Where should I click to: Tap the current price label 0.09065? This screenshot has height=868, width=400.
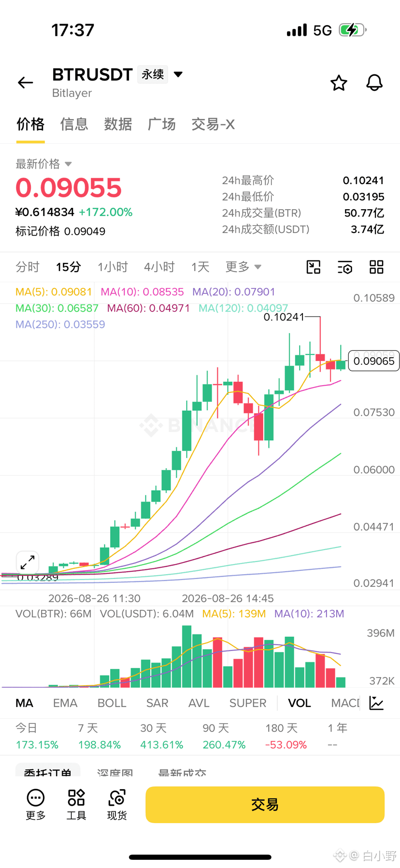(374, 361)
